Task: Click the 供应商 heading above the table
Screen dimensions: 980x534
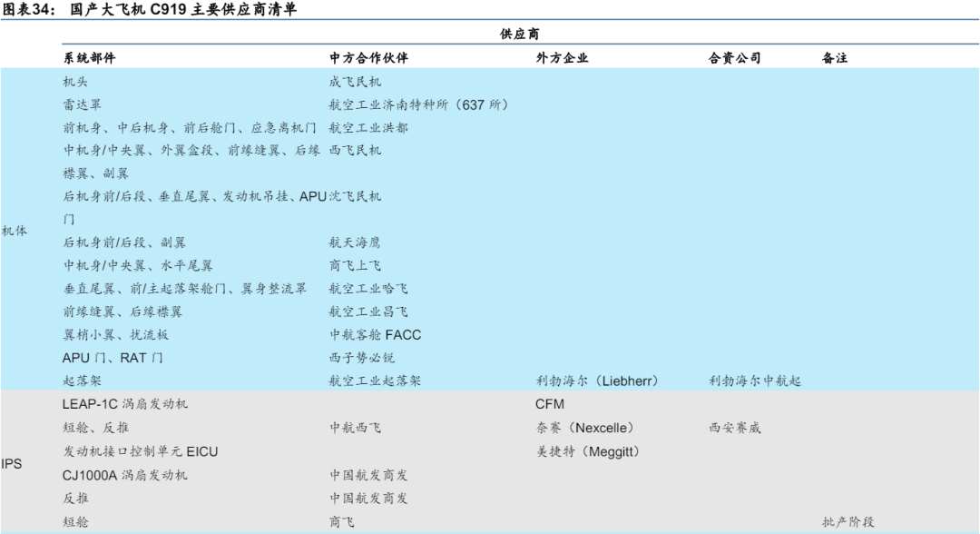Action: click(x=520, y=34)
